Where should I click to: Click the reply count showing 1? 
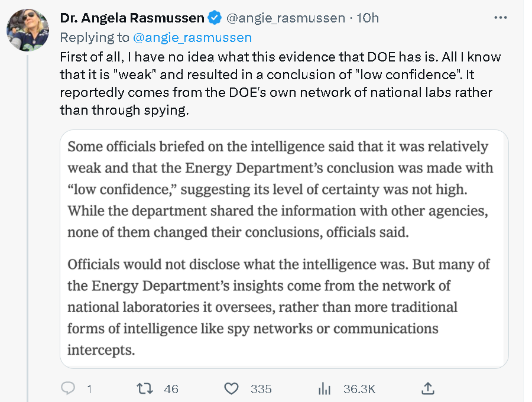pos(89,388)
